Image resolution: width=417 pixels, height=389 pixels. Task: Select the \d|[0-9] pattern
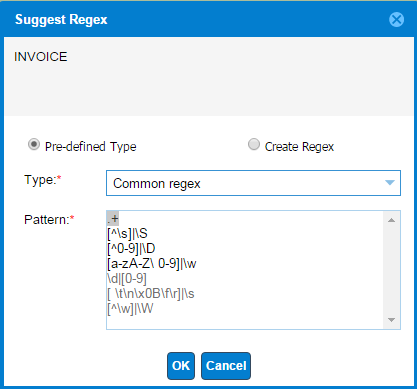127,279
